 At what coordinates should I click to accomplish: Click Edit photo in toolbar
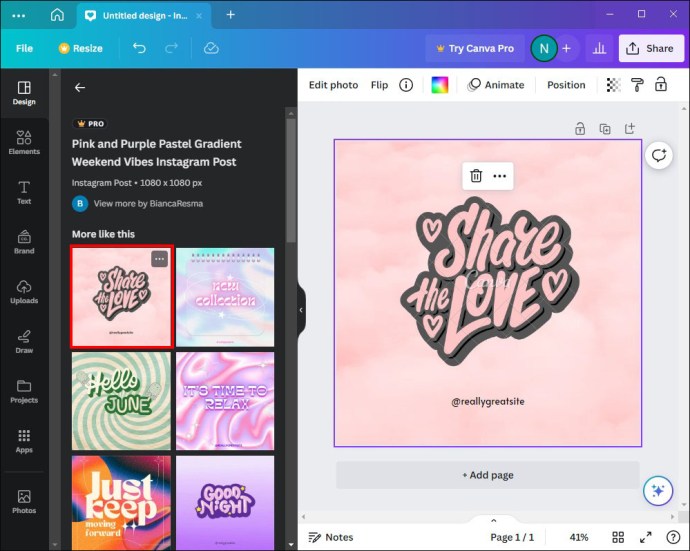334,85
